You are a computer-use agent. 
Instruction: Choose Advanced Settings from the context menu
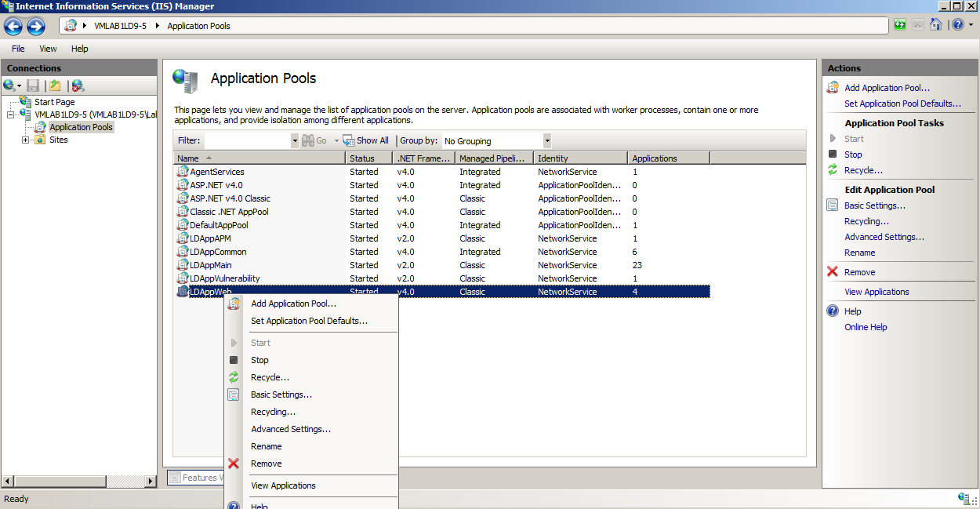pyautogui.click(x=290, y=428)
